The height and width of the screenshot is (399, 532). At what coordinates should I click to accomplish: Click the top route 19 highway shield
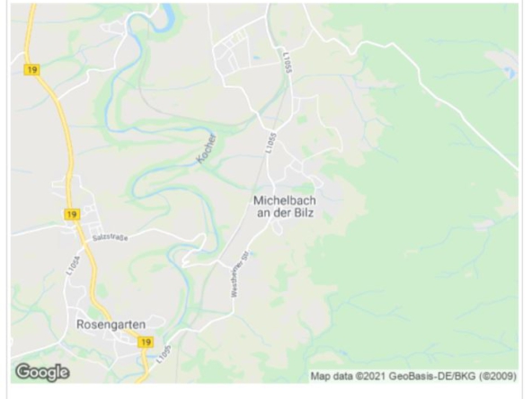coord(31,70)
